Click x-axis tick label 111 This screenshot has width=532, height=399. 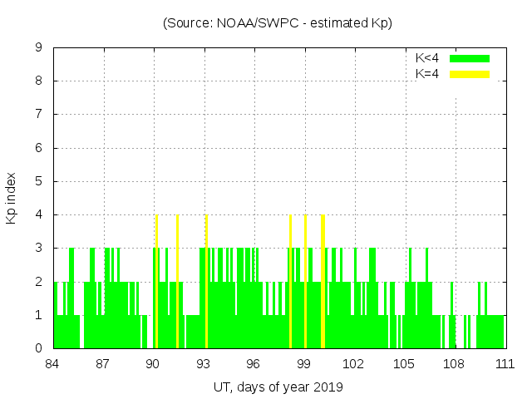click(504, 364)
